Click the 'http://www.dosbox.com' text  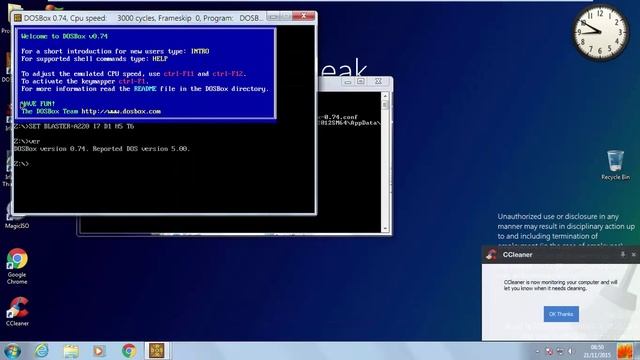point(121,111)
